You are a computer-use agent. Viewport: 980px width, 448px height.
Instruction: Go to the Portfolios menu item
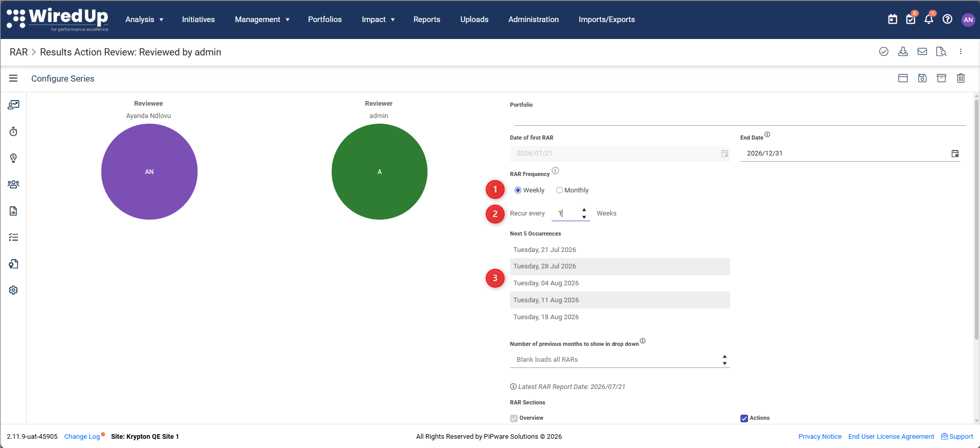[x=325, y=20]
